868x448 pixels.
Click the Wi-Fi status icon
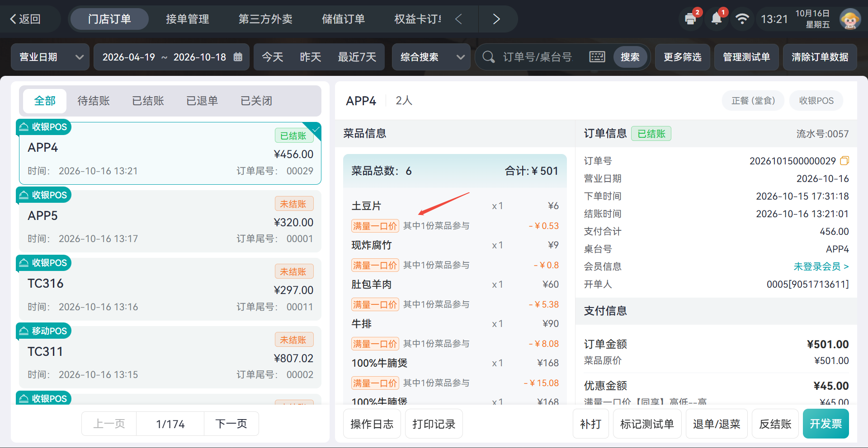point(742,19)
